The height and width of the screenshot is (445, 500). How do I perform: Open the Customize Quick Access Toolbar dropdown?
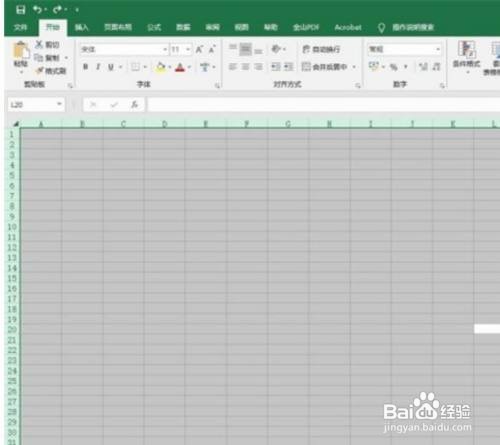click(x=77, y=10)
